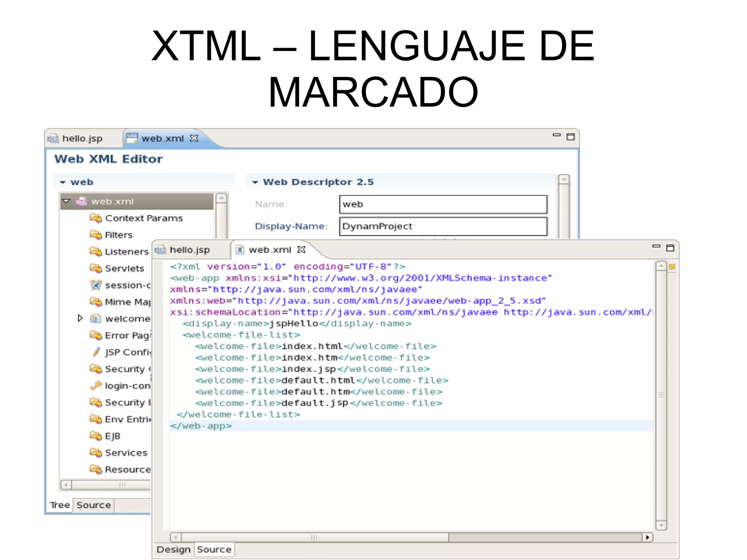Click left arrow of source editor horizontal scrollbar
This screenshot has width=747, height=560.
point(176,537)
